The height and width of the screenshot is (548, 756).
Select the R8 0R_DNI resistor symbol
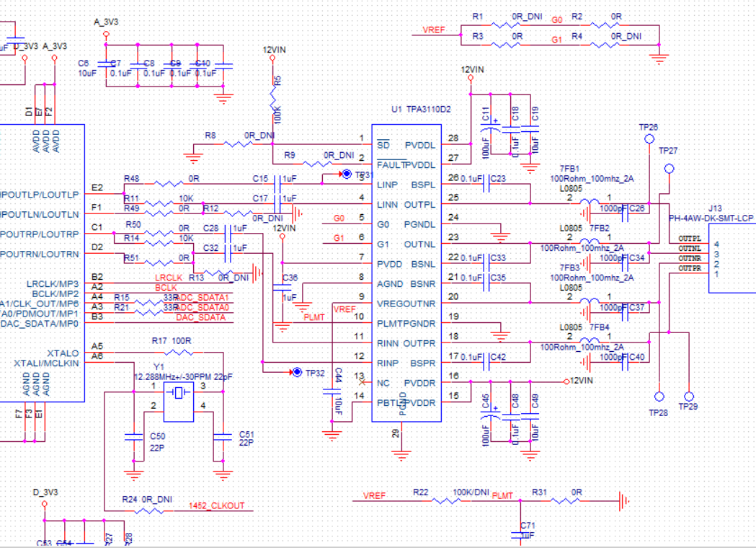238,143
